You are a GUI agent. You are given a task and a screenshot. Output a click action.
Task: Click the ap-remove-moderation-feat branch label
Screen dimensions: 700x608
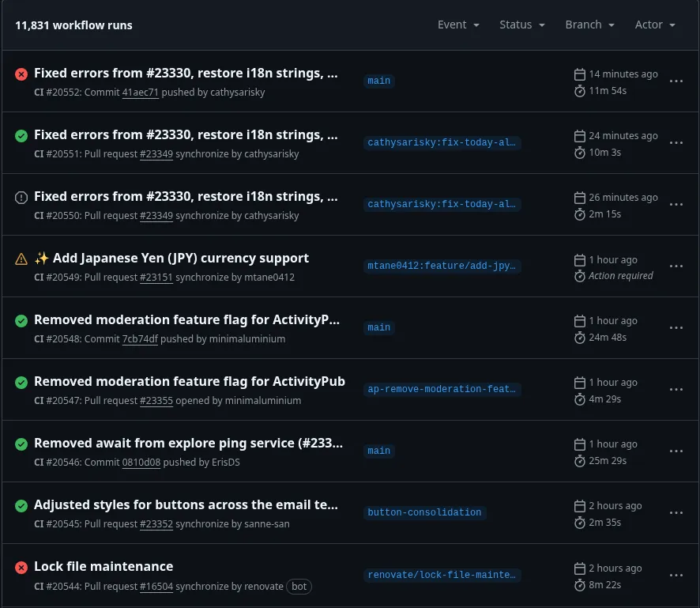coord(442,389)
